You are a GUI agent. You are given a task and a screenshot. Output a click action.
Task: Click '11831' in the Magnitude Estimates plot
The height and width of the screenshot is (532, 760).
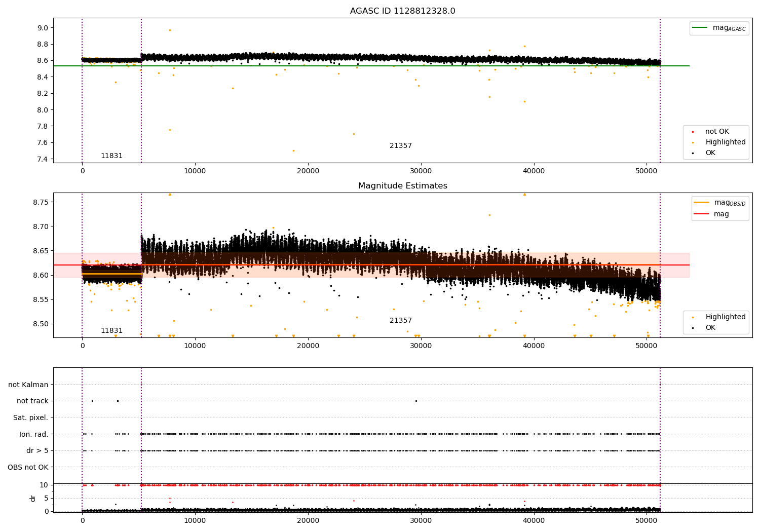pos(111,331)
